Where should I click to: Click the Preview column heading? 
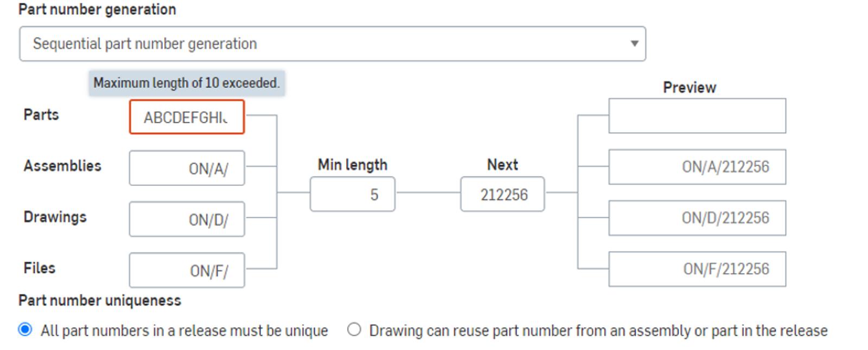coord(690,88)
